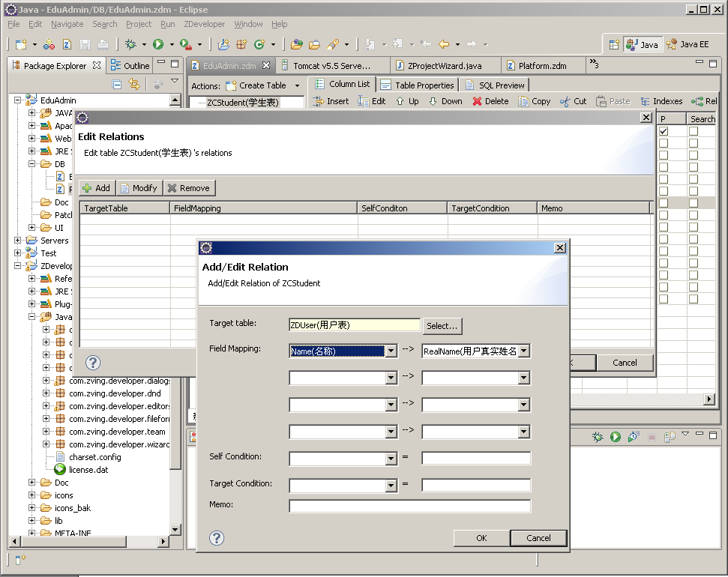Click the help icon in Add/Edit Relation dialog
728x577 pixels.
point(217,538)
